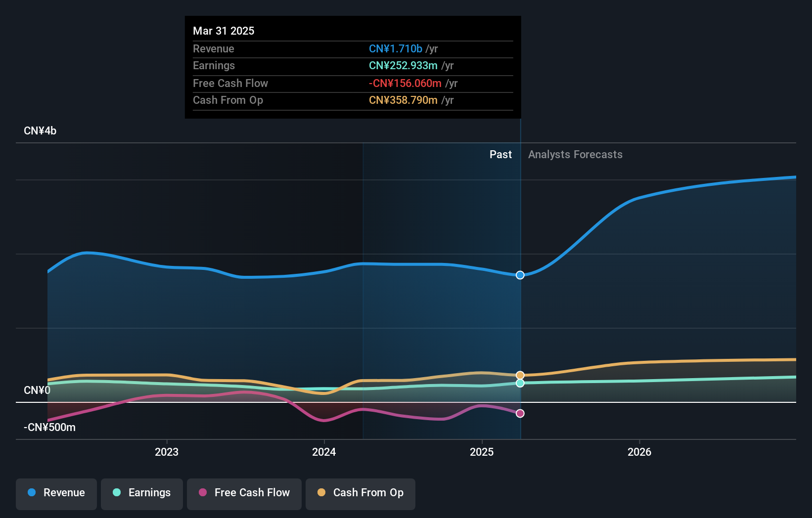
Task: Click the blue Revenue data point marker
Action: [x=520, y=275]
